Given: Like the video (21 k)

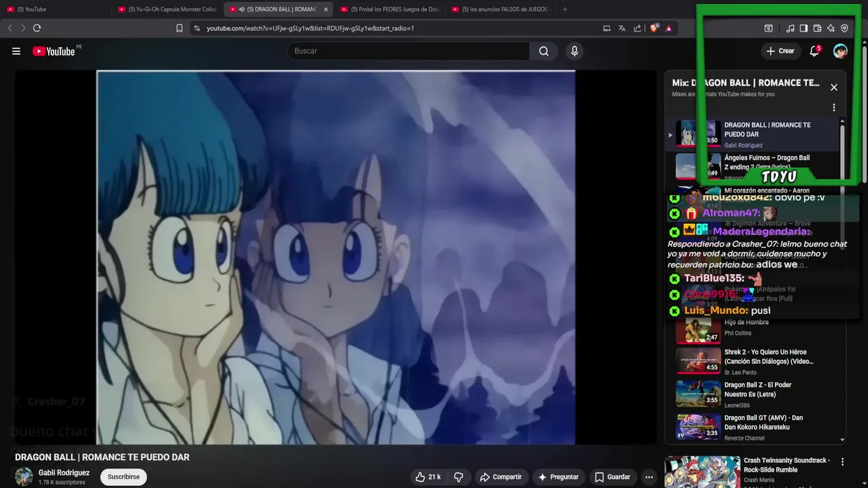Looking at the screenshot, I should coord(429,477).
